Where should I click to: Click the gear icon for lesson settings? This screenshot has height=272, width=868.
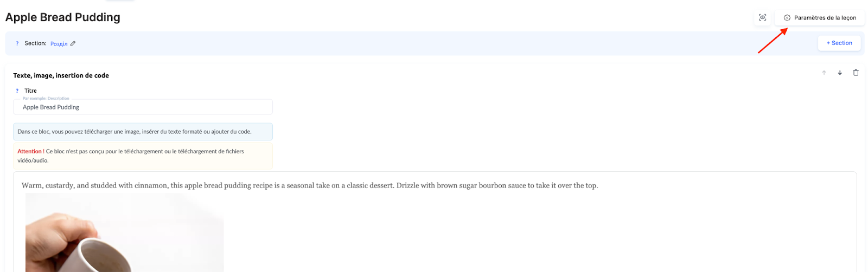(x=787, y=18)
